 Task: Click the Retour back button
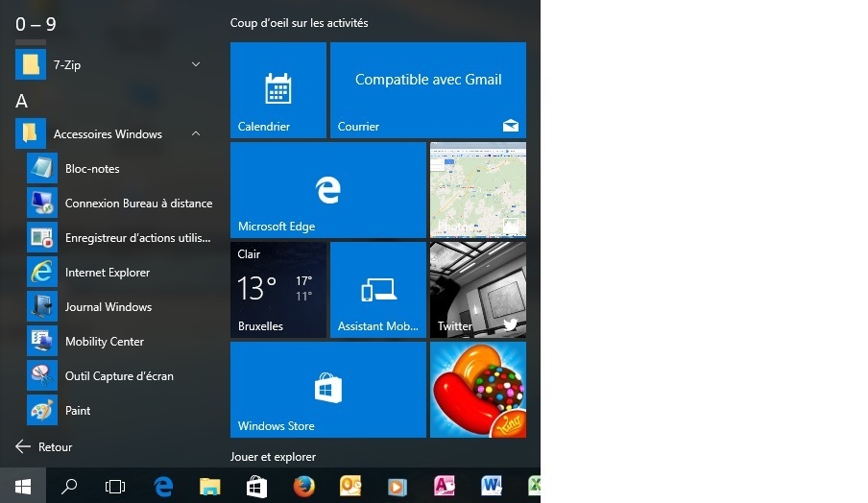tap(44, 447)
